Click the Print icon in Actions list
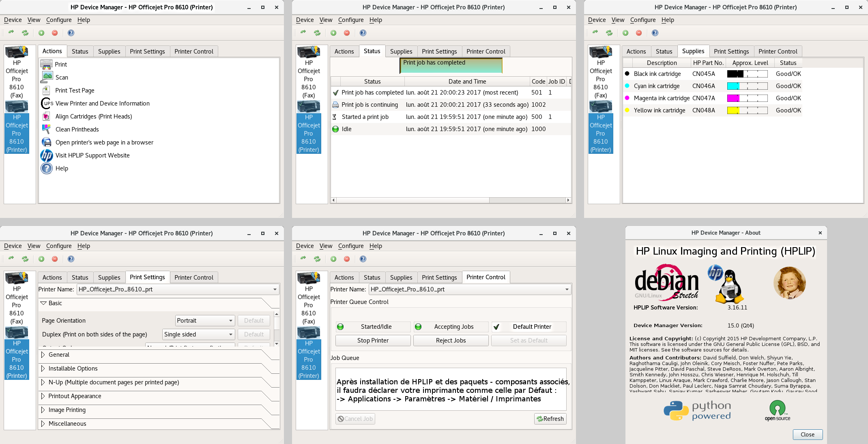The height and width of the screenshot is (444, 868). click(47, 65)
